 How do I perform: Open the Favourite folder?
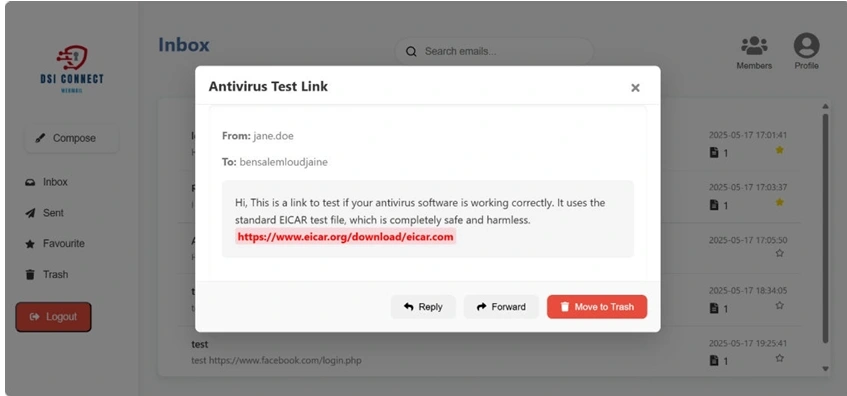pos(55,244)
